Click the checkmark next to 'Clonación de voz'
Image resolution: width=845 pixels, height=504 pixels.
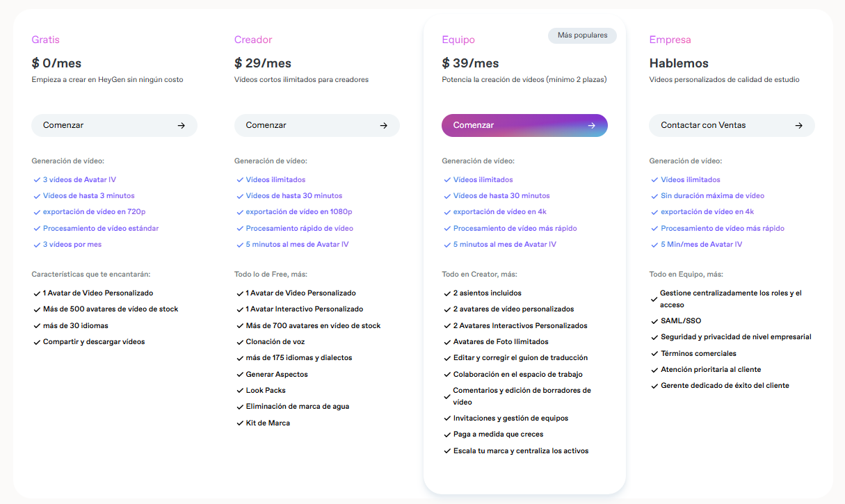coord(240,342)
